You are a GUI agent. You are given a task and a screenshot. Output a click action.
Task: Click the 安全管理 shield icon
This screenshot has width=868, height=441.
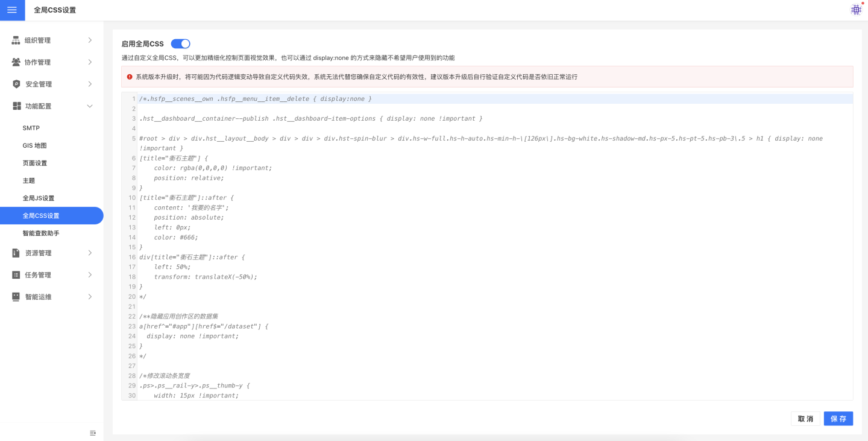click(x=16, y=84)
